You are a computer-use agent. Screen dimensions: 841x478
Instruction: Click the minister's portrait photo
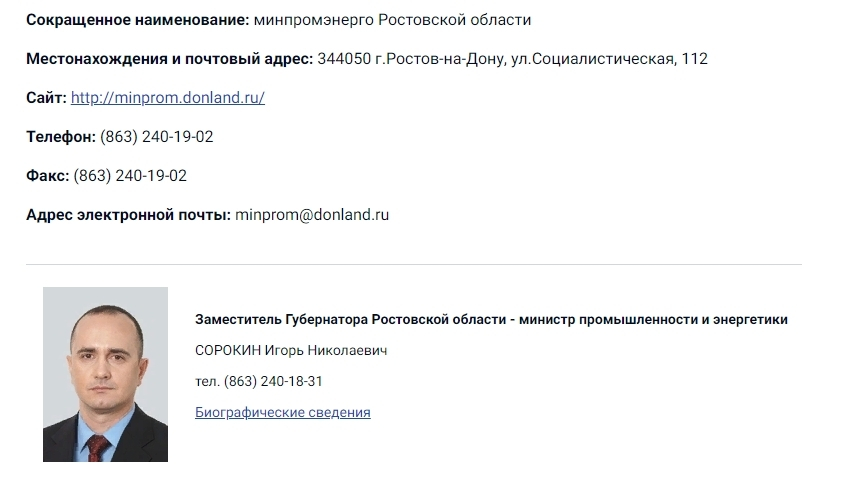pyautogui.click(x=105, y=374)
